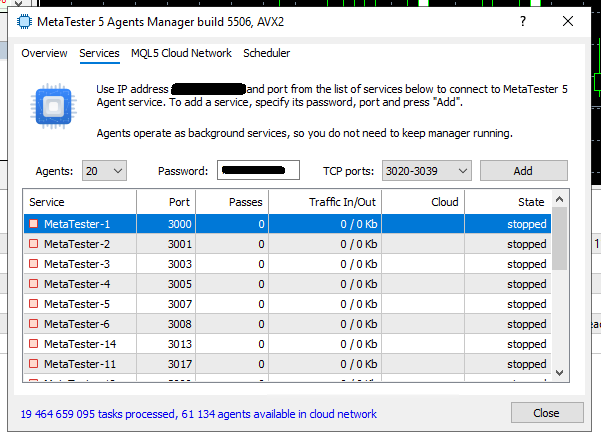Click the services list vertical scrollbar
The image size is (601, 438).
click(x=560, y=290)
